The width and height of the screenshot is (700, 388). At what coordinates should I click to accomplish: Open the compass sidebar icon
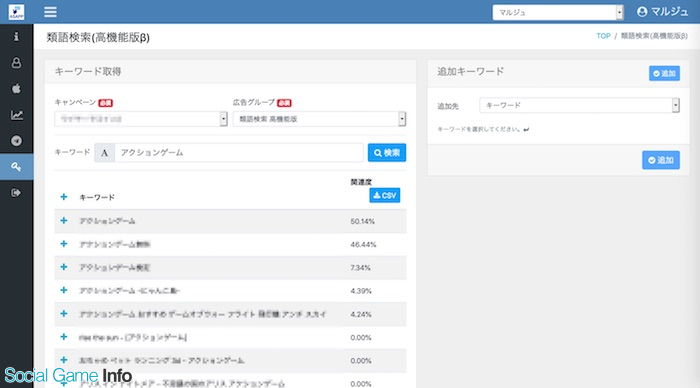pyautogui.click(x=17, y=141)
